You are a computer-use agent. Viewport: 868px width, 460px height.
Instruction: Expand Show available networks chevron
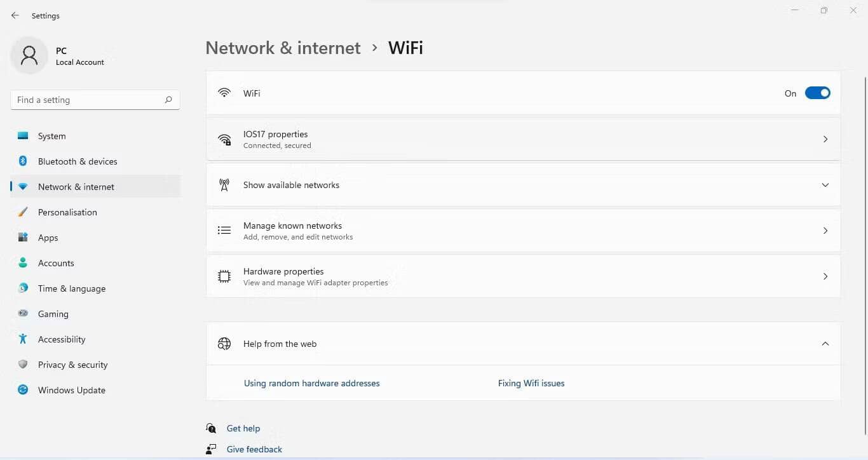[825, 185]
